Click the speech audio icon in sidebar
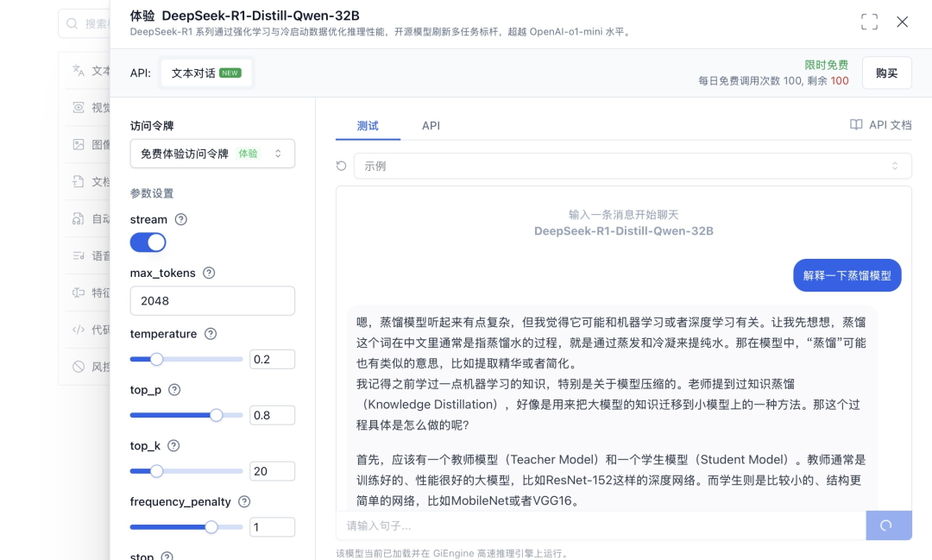The image size is (932, 560). coord(79,255)
